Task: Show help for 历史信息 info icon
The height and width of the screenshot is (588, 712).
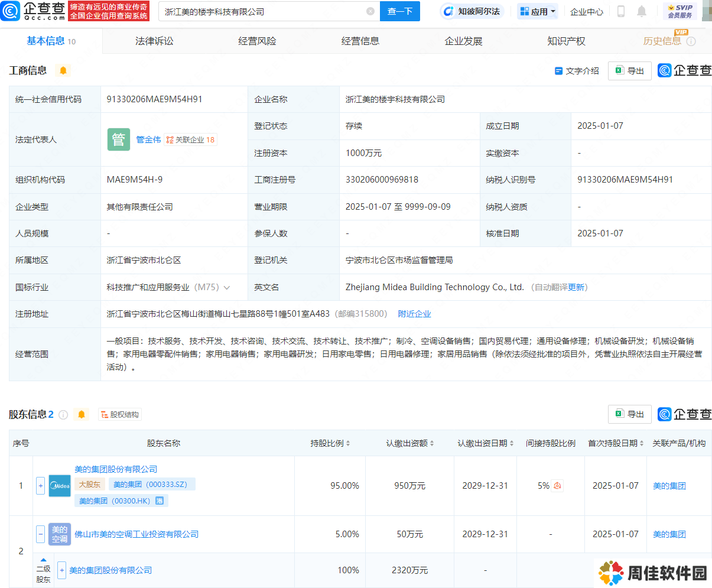Action: point(691,41)
